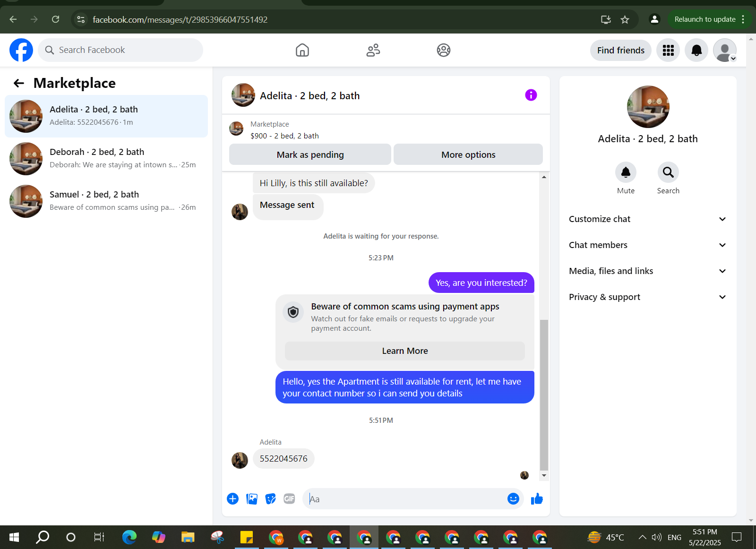Open more actions plus icon in composer
Viewport: 756px width, 549px height.
(x=233, y=499)
